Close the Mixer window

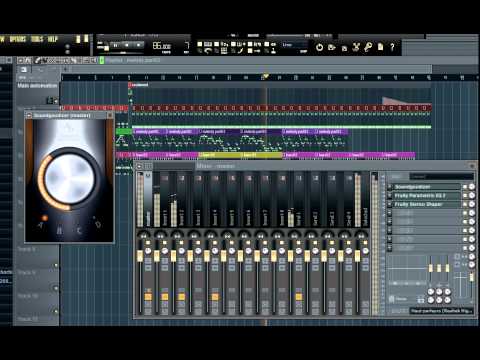point(472,166)
